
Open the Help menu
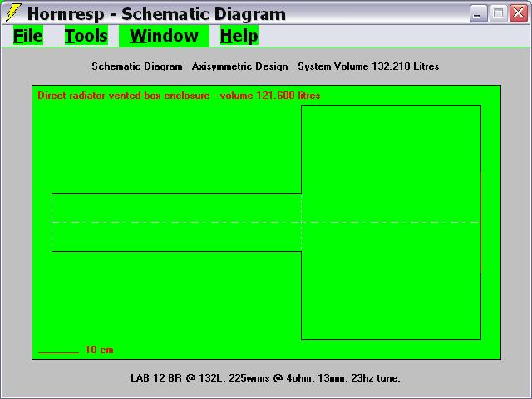click(239, 36)
